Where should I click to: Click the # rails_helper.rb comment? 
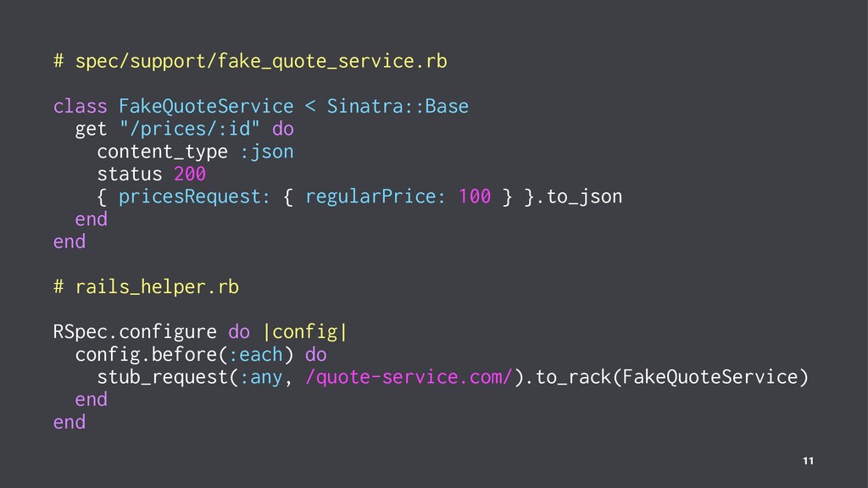point(146,287)
